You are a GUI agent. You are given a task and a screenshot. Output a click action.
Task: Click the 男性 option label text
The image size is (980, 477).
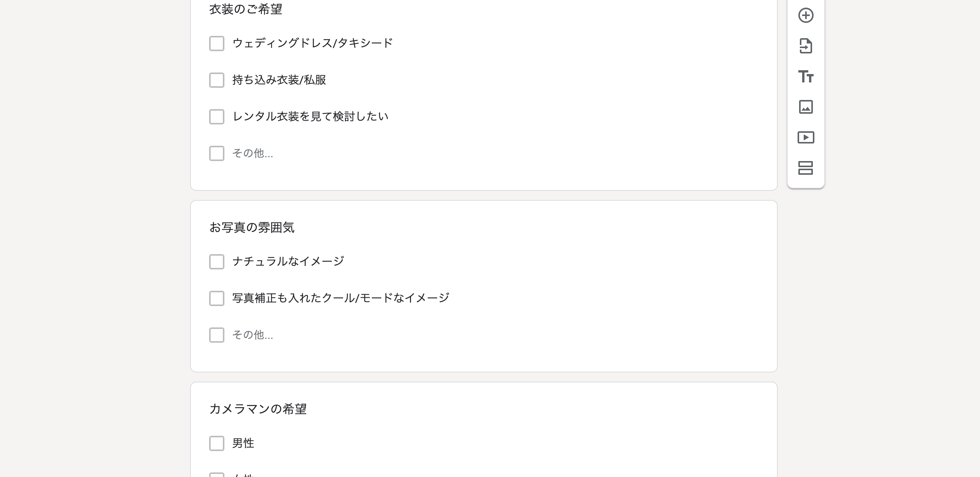243,443
